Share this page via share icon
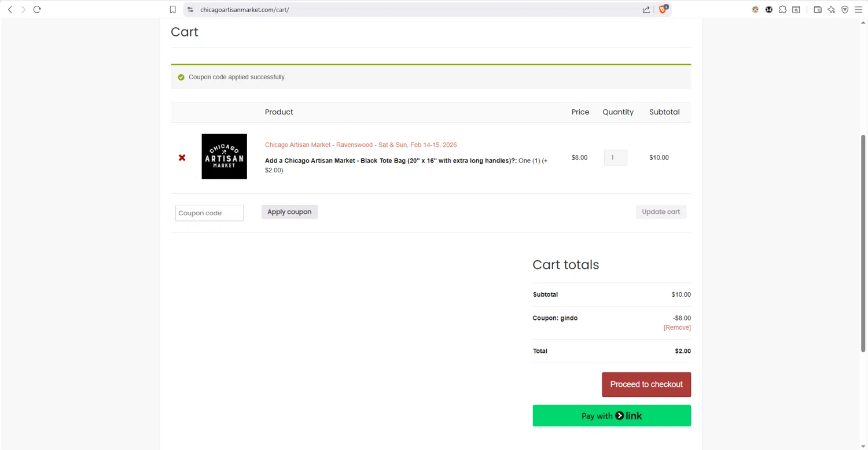This screenshot has width=868, height=450. pyautogui.click(x=646, y=9)
